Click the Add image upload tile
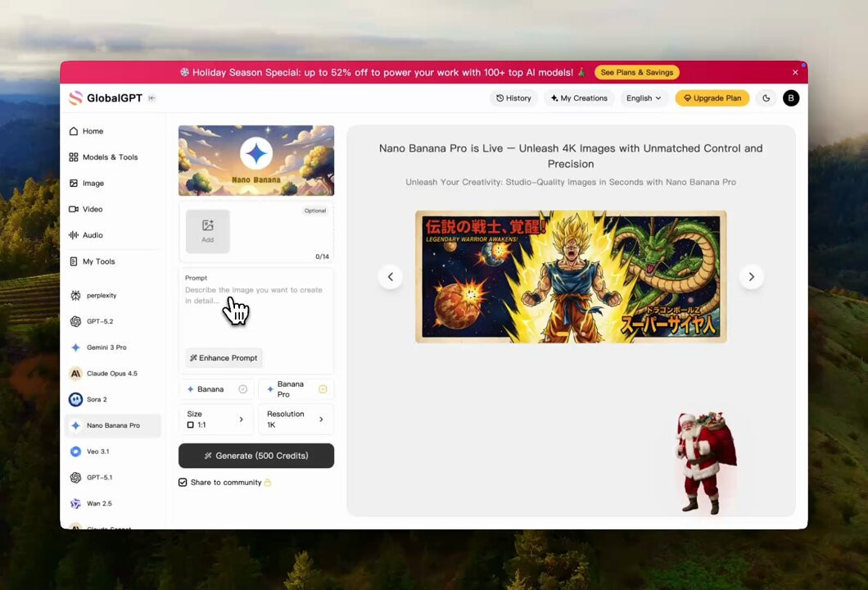868x590 pixels. (208, 232)
